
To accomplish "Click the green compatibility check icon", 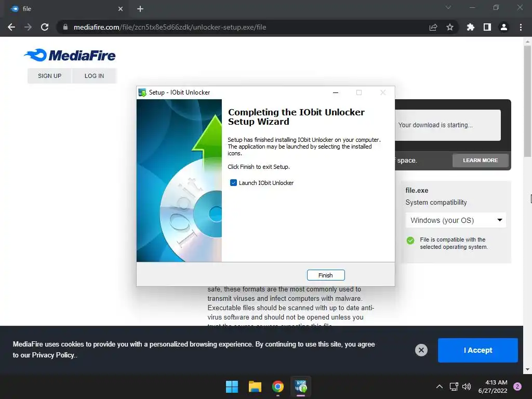I will (x=410, y=240).
